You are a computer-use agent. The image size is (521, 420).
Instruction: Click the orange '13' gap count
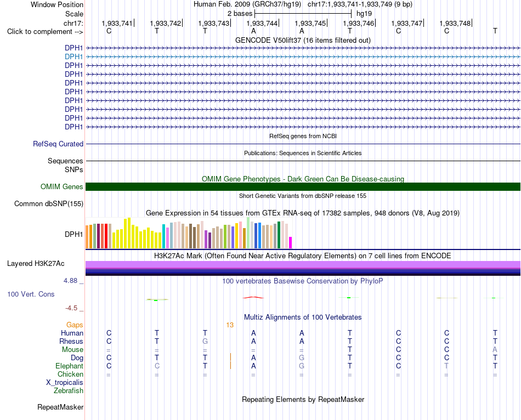coord(230,325)
